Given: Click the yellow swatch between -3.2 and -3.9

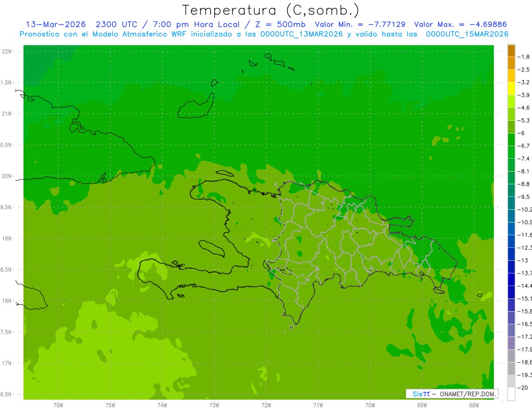Looking at the screenshot, I should point(511,89).
